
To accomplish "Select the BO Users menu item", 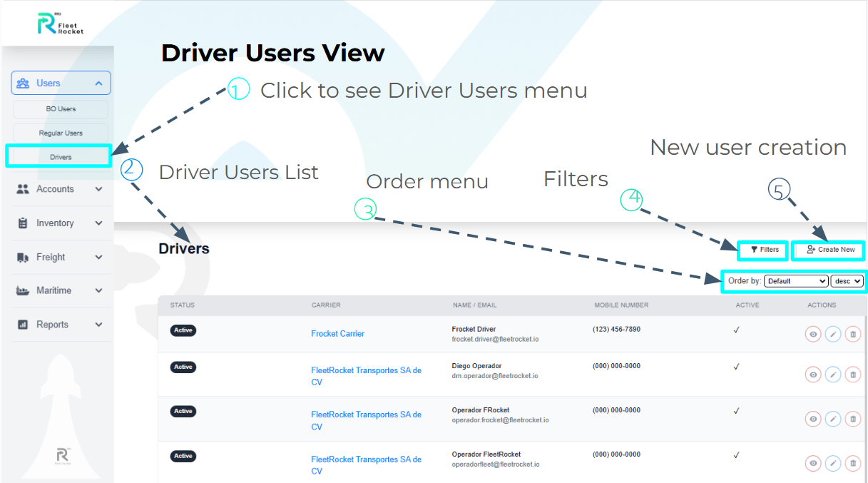I will pyautogui.click(x=59, y=108).
